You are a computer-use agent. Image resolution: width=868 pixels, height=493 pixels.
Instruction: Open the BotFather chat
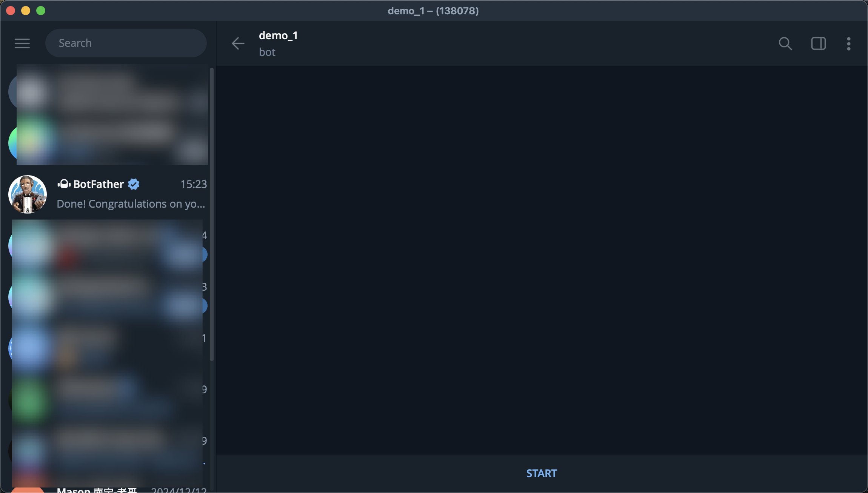(x=108, y=194)
